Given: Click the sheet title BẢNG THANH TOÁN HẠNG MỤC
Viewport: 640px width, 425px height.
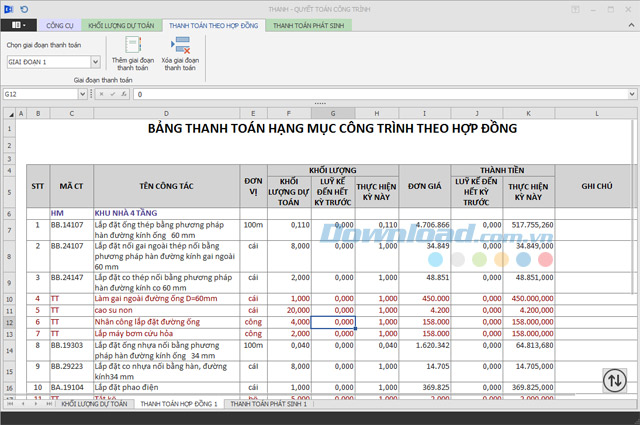Looking at the screenshot, I should click(x=332, y=129).
